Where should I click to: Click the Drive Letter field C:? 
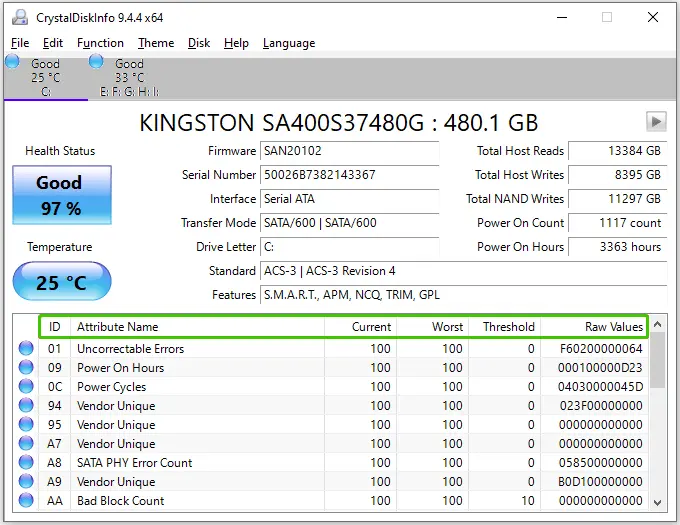(x=350, y=247)
